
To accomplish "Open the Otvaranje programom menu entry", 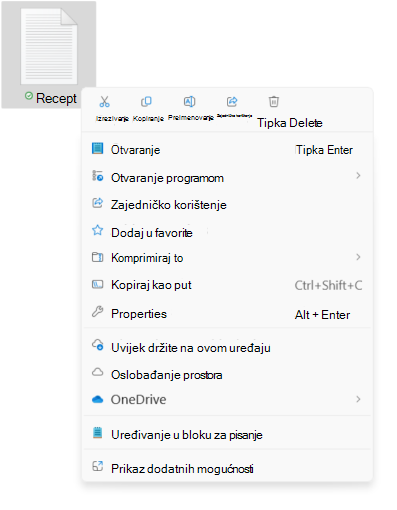I will pos(227,178).
